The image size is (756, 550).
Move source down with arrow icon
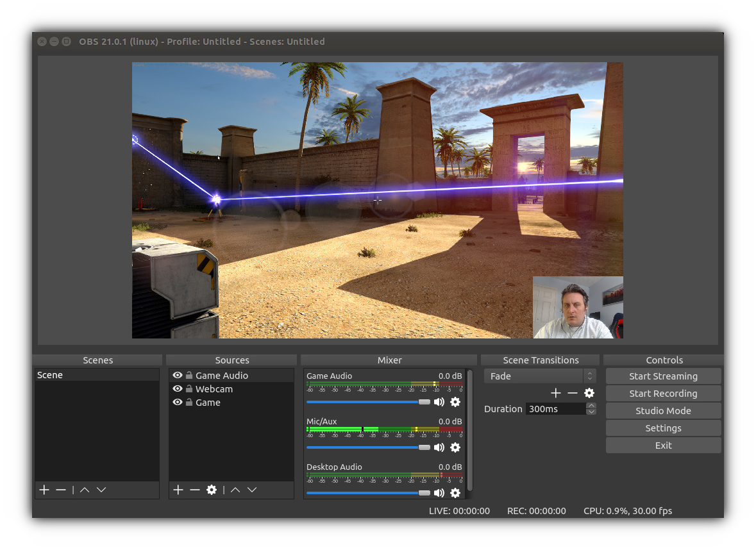(252, 490)
